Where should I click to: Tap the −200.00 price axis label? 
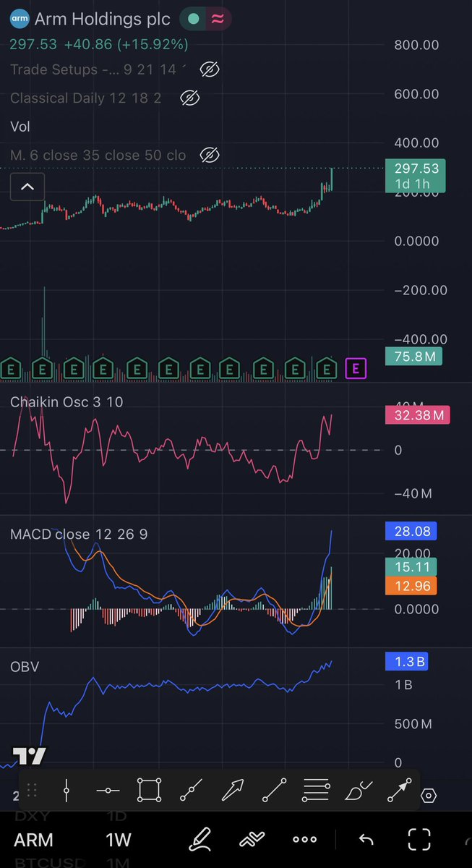pos(421,290)
